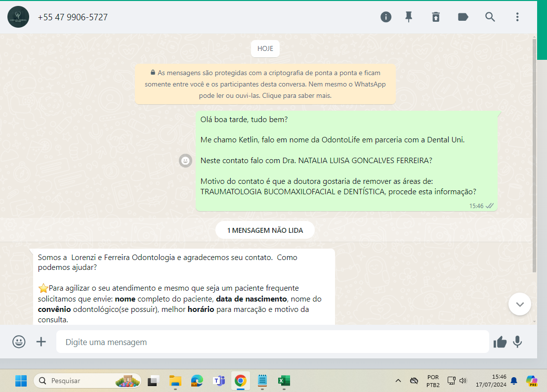The width and height of the screenshot is (547, 392).
Task: Click the lock icon in encryption notice
Action: point(153,72)
